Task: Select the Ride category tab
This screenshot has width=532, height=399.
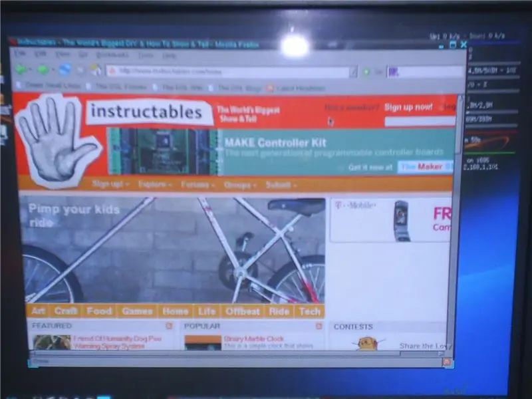Action: point(279,311)
